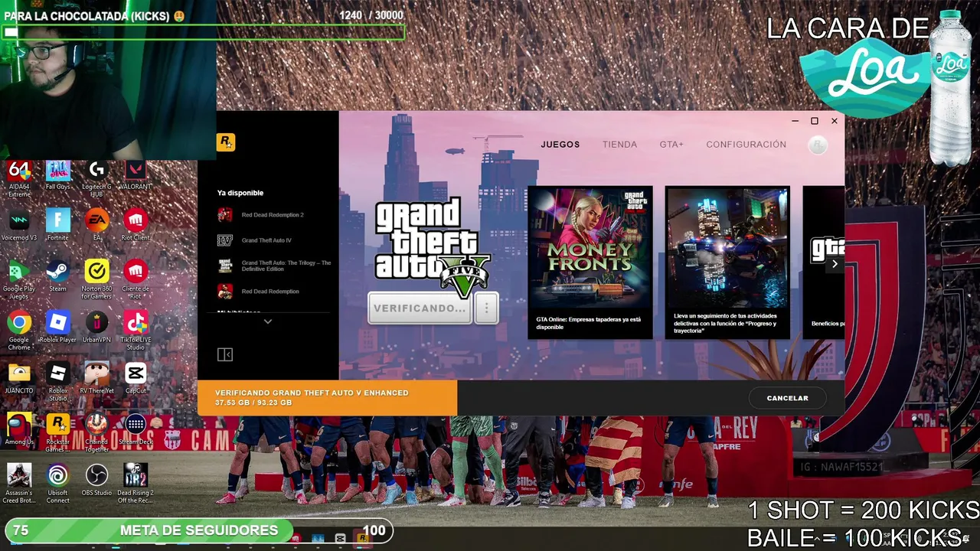Click the Ya disponible heading

click(x=240, y=194)
